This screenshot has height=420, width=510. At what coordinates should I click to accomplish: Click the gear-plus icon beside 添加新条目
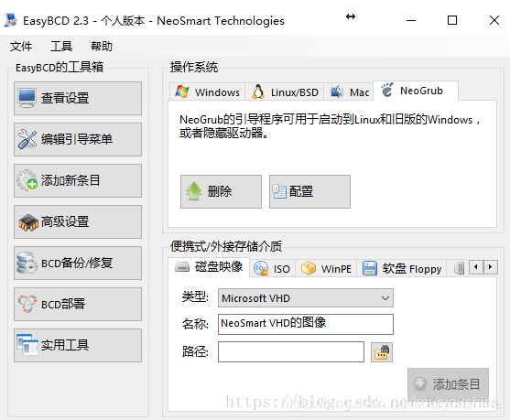pos(27,180)
